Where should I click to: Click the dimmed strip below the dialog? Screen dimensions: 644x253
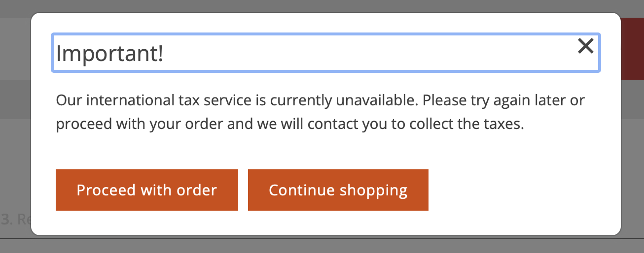pyautogui.click(x=321, y=245)
